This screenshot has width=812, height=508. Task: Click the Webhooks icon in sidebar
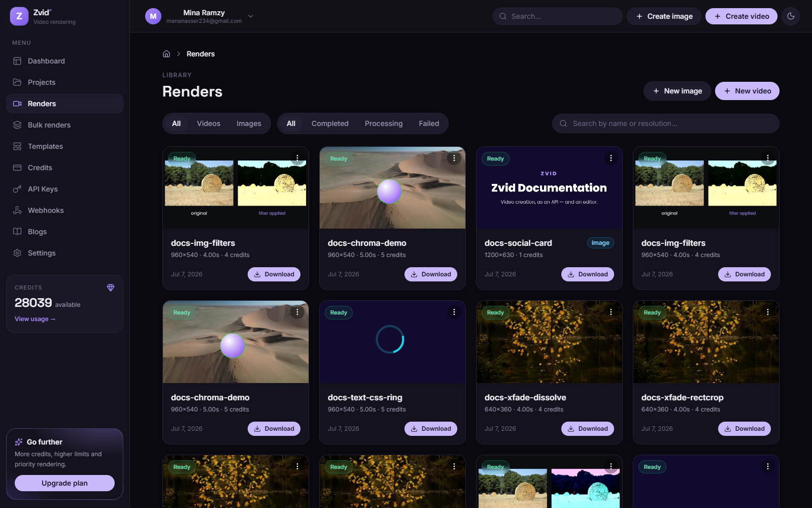pyautogui.click(x=17, y=210)
